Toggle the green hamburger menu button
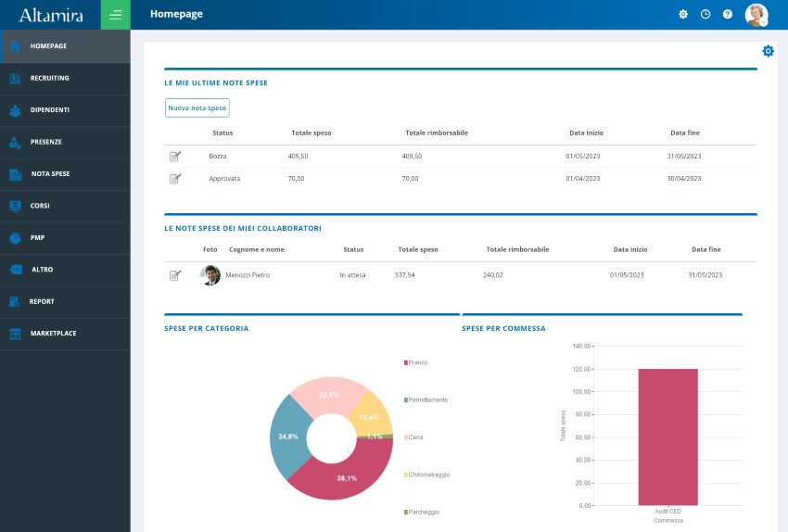788x532 pixels. (115, 15)
